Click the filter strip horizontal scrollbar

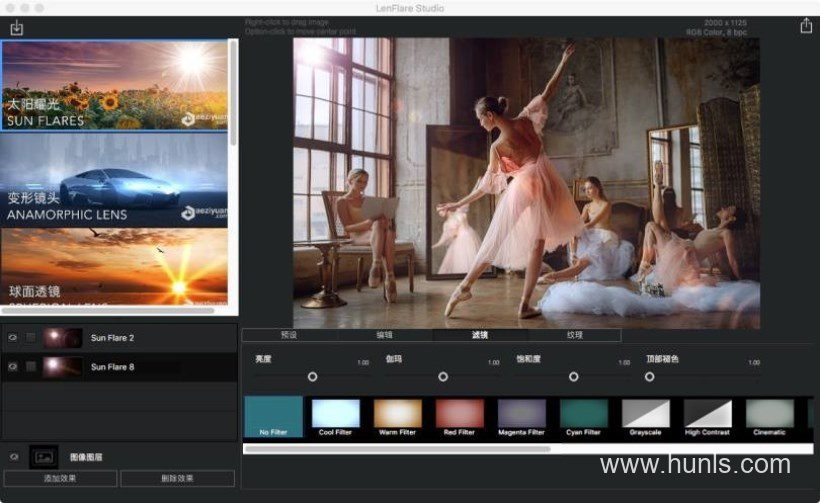[x=397, y=449]
